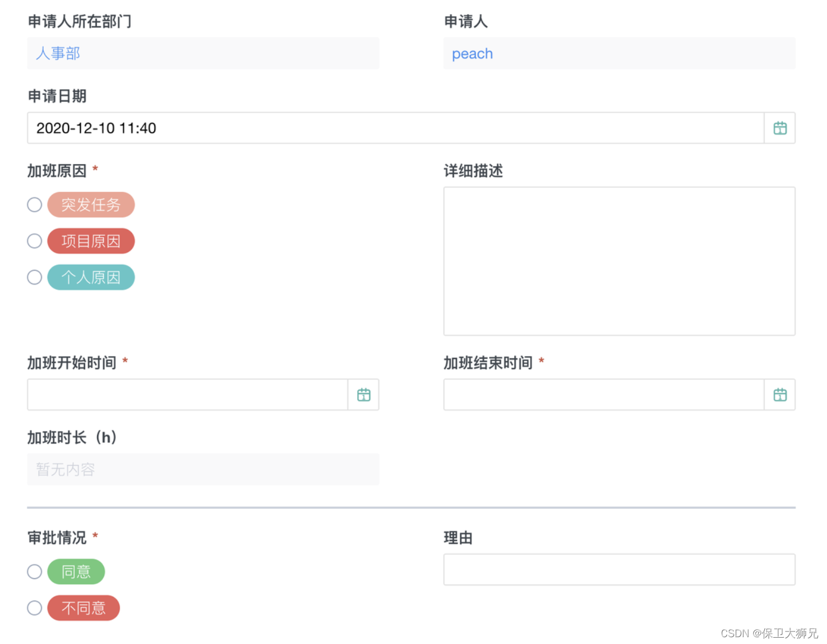Screen dimensions: 827x644
Task: Choose the 不同意 approval radio button
Action: click(35, 608)
